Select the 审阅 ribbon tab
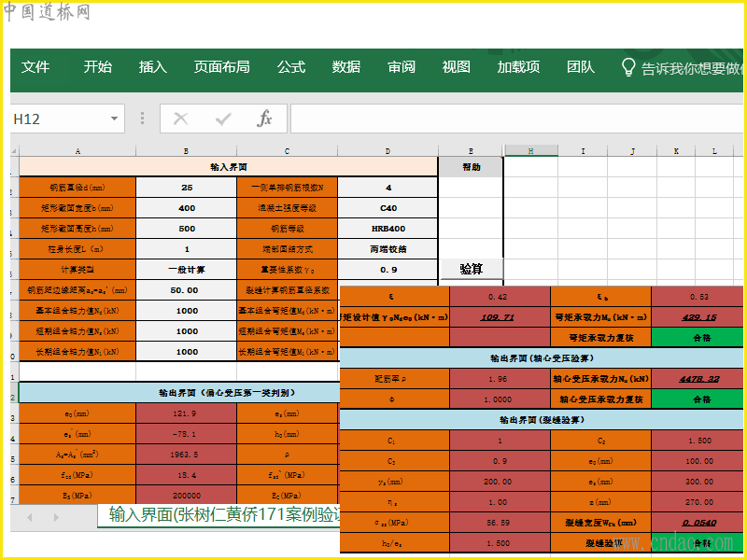 point(402,67)
